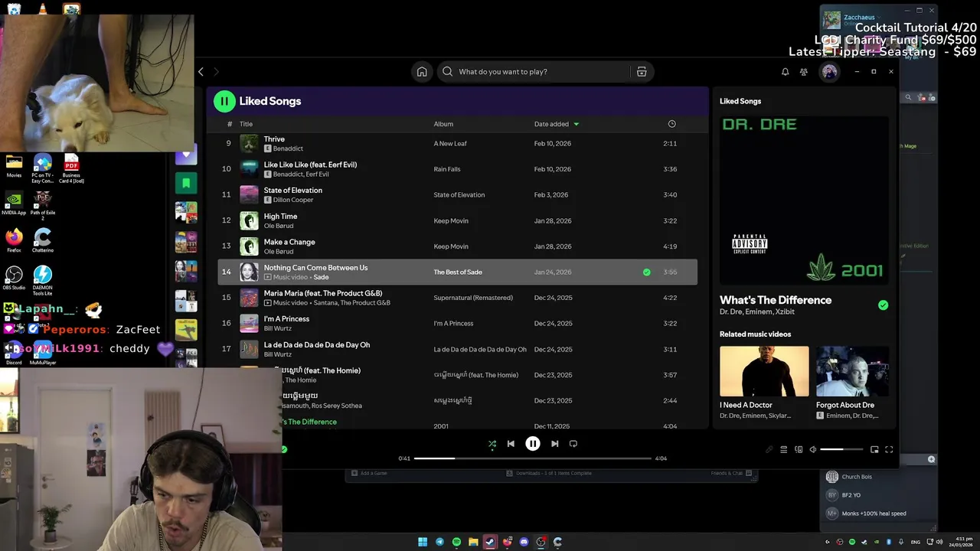Go back with the left arrow
The image size is (980, 551).
201,72
